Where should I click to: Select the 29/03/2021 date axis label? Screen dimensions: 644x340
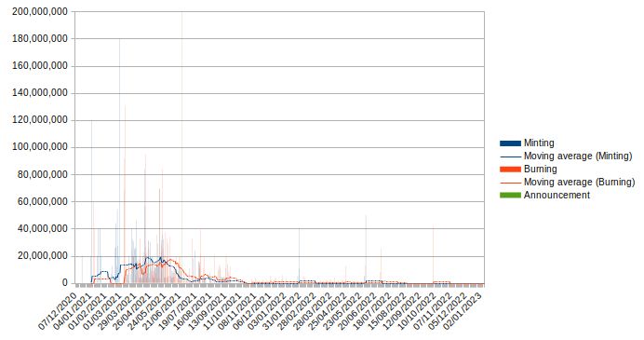[x=118, y=312]
